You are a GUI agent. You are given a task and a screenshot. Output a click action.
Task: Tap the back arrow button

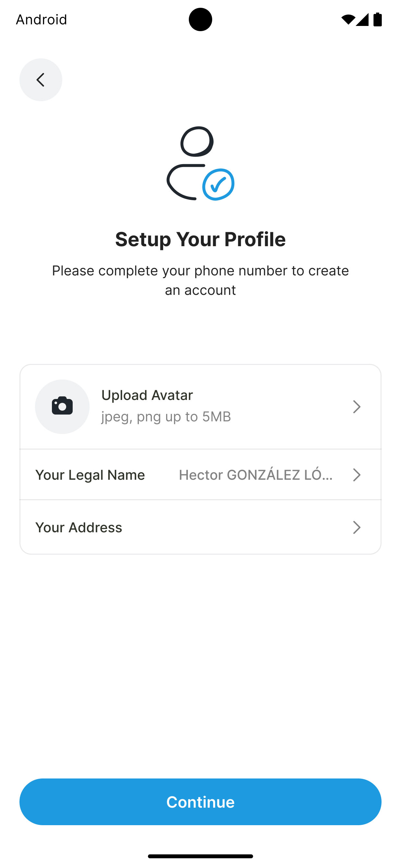click(x=41, y=80)
